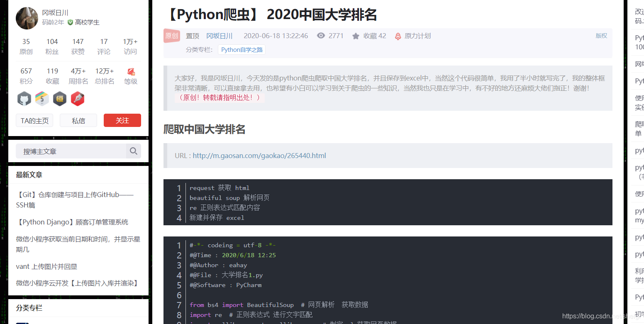View the 35 原创 count
Screen dimensions: 644x324
tap(26, 46)
